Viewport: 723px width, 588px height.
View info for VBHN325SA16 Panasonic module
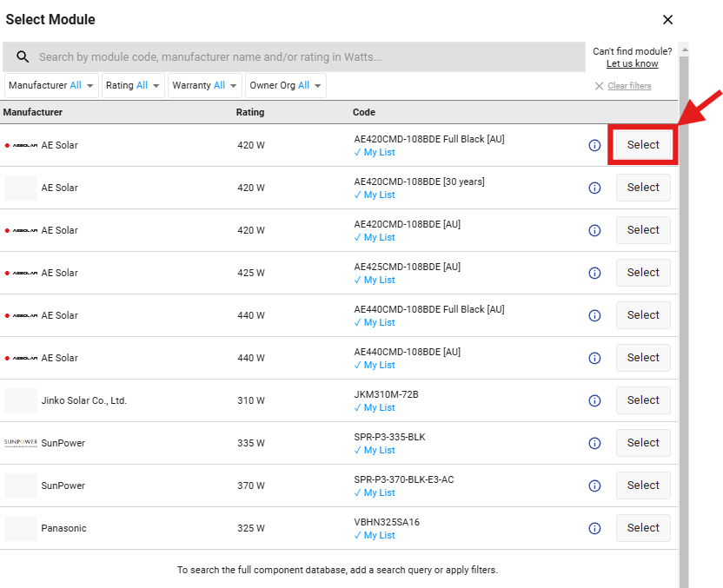[594, 529]
